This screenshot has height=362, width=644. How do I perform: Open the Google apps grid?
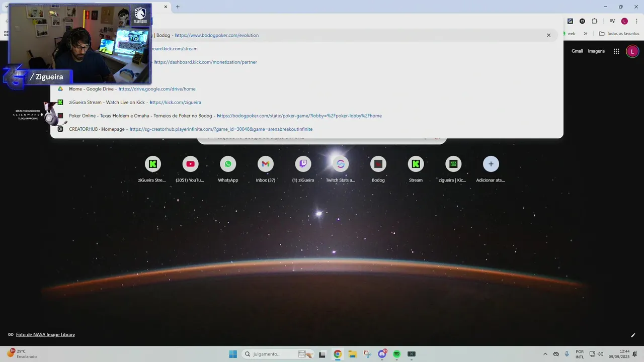click(616, 51)
